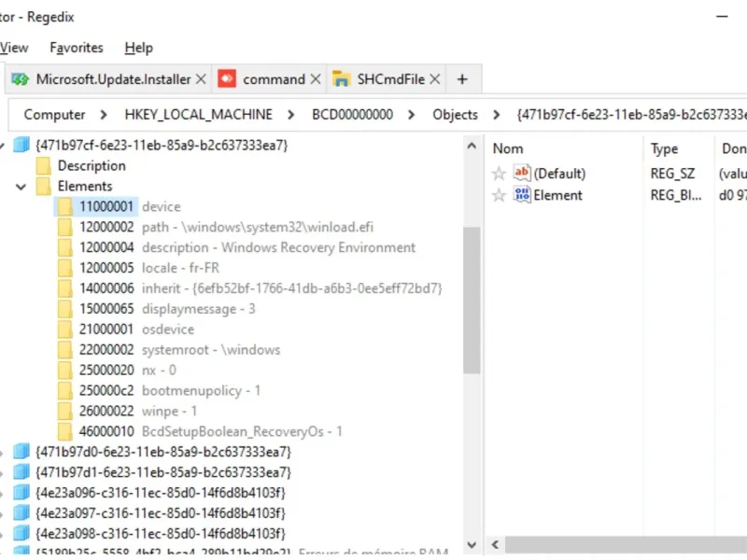This screenshot has height=560, width=747.
Task: Select the {471b97cf-6e23-11eb-85a9-b2c637333ea7} key in tree
Action: 162,146
